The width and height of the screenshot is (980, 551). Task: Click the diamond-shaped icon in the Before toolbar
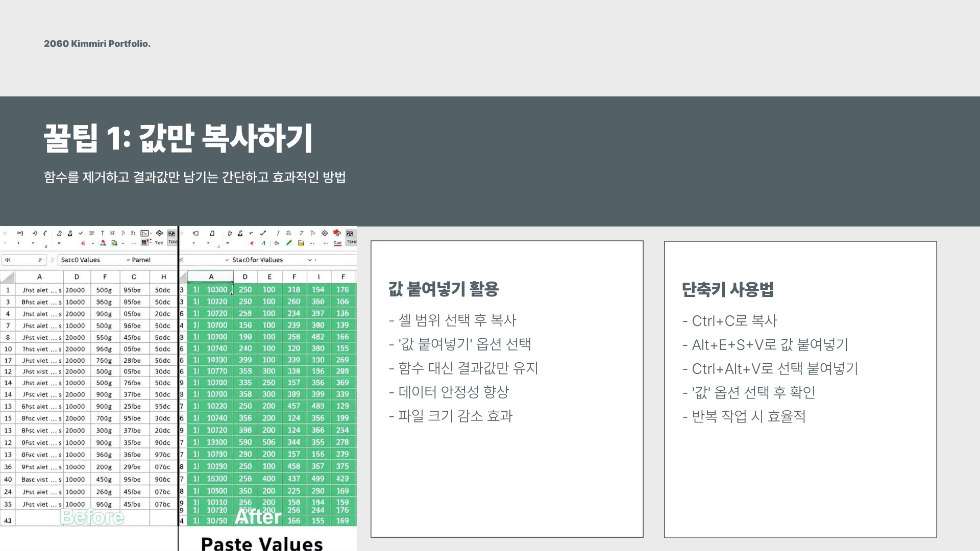(x=159, y=233)
